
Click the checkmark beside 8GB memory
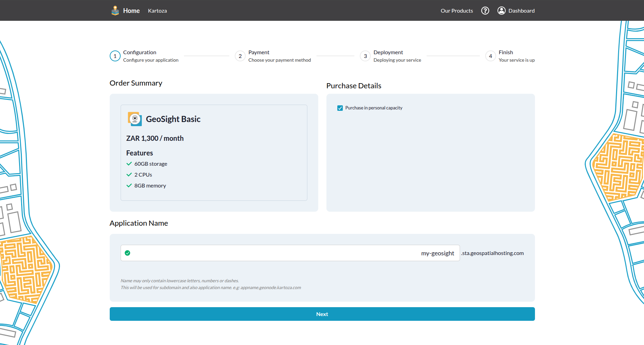tap(129, 185)
